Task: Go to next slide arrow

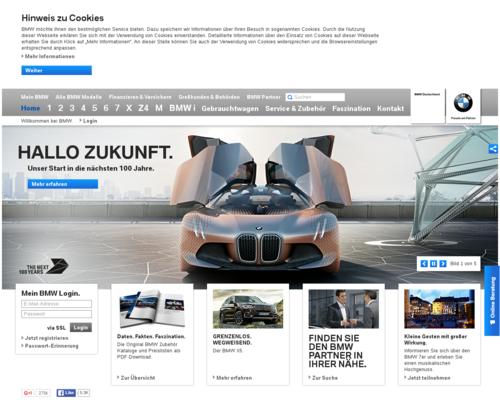Action: [443, 264]
